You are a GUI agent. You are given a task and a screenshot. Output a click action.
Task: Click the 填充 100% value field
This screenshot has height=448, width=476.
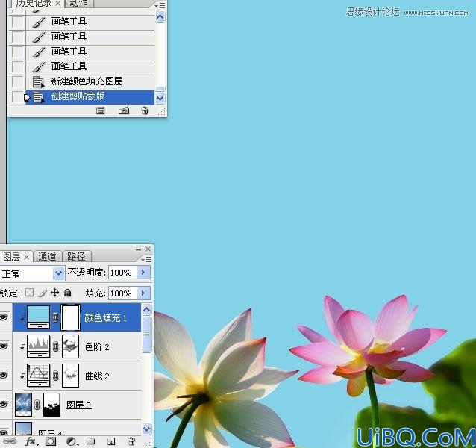[x=123, y=293]
